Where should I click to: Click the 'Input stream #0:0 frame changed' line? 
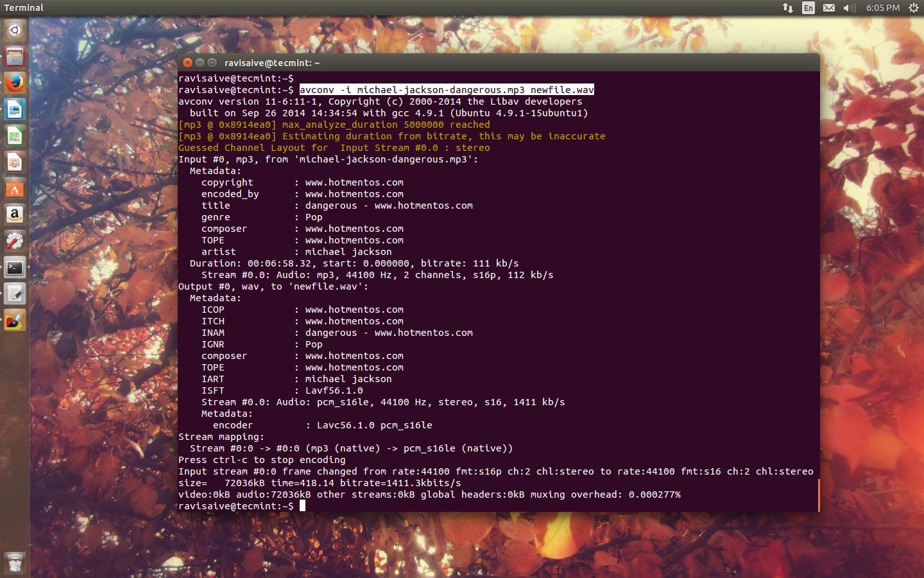496,471
